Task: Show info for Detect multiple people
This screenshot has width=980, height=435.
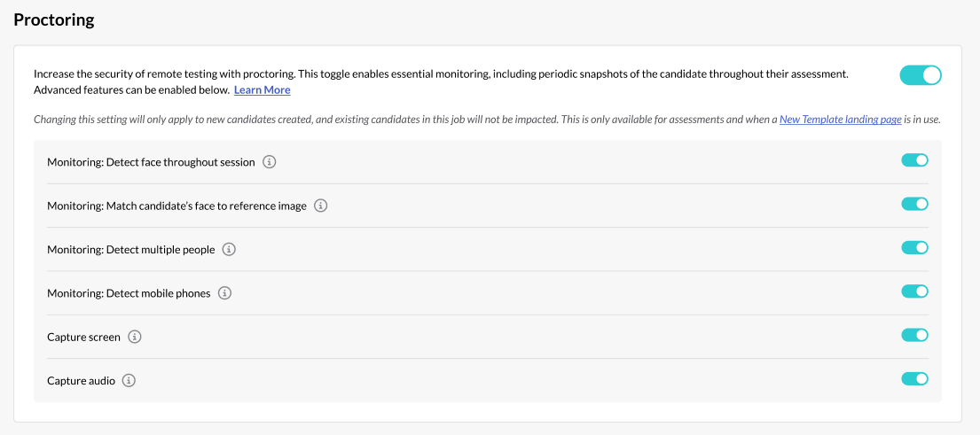Action: 230,250
